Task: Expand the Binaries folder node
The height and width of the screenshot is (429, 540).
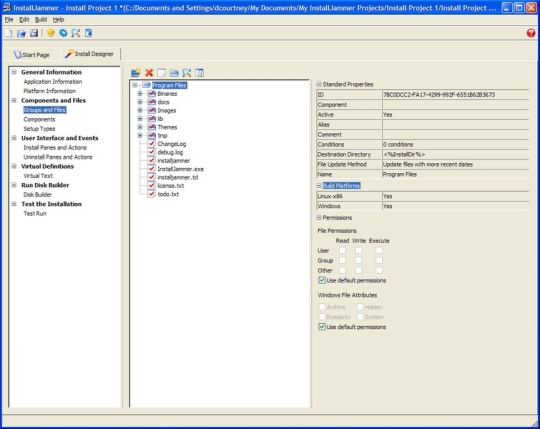Action: (x=140, y=93)
